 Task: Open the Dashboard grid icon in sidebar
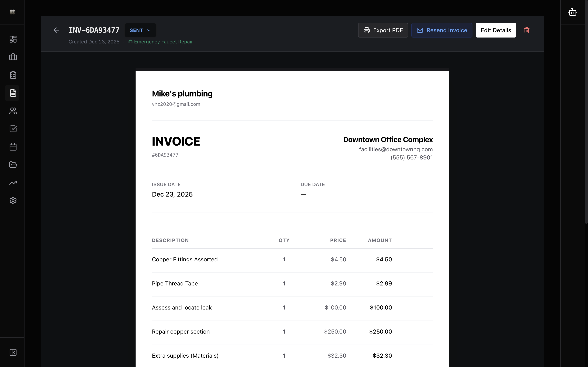pyautogui.click(x=13, y=39)
